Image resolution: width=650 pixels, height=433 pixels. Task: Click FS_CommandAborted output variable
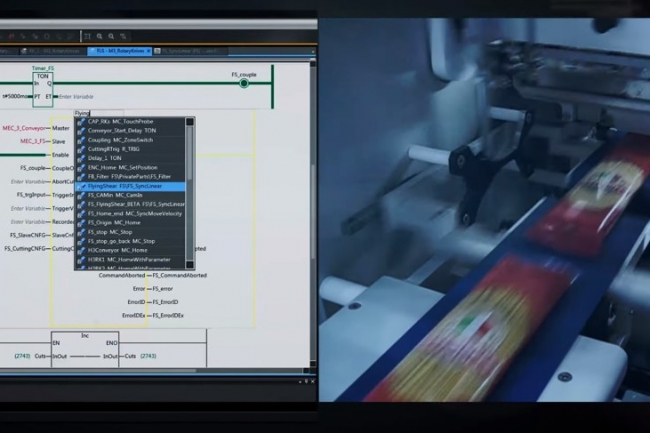(179, 275)
